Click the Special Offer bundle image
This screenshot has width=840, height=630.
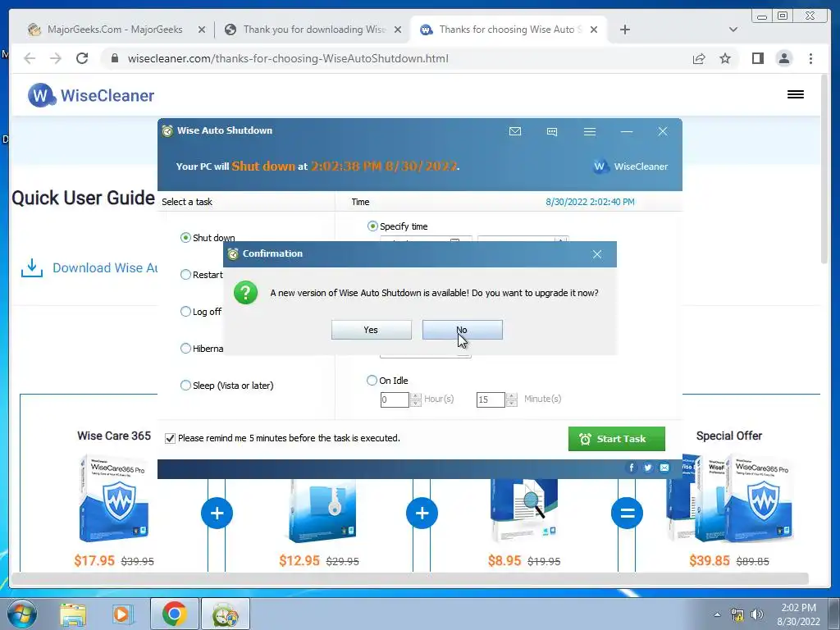(x=729, y=498)
